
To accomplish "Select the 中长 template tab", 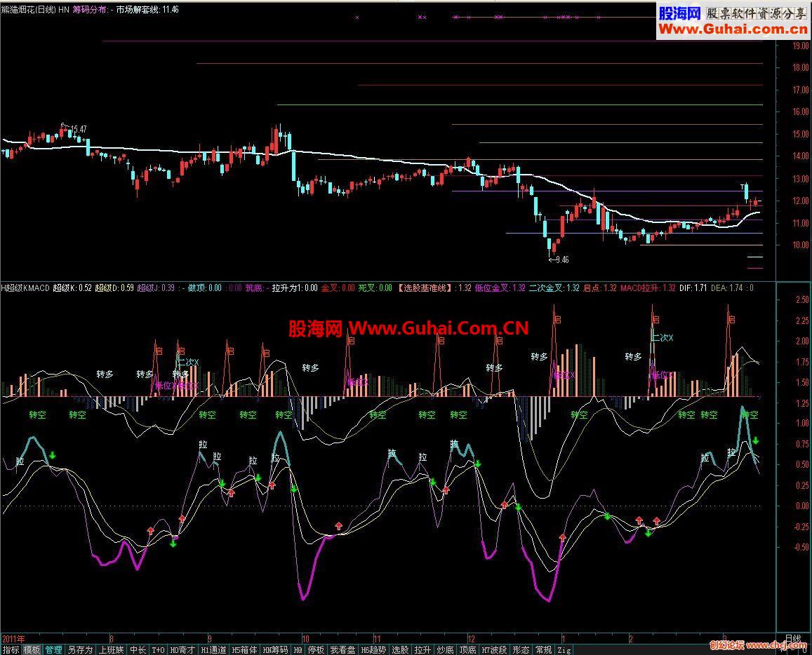I will pyautogui.click(x=138, y=650).
